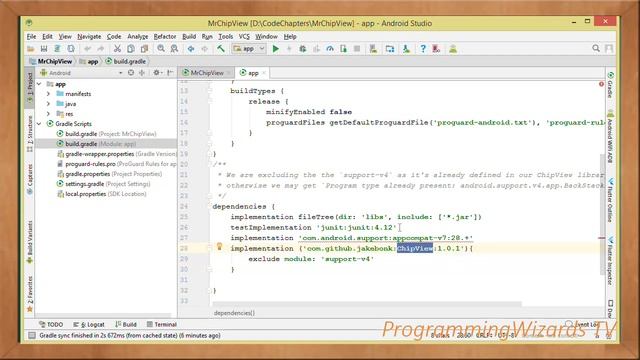The width and height of the screenshot is (640, 360).
Task: Open the TODO tool window
Action: point(51,324)
